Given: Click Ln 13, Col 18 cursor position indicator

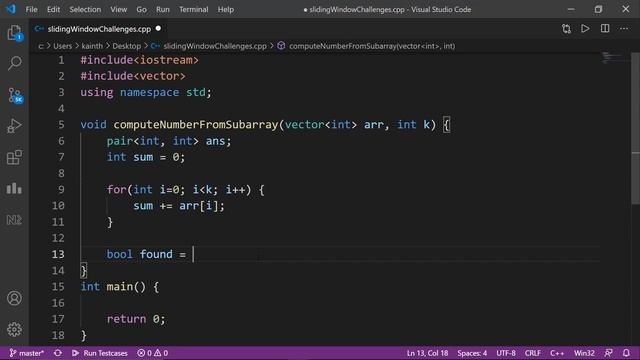Looking at the screenshot, I should click(427, 353).
